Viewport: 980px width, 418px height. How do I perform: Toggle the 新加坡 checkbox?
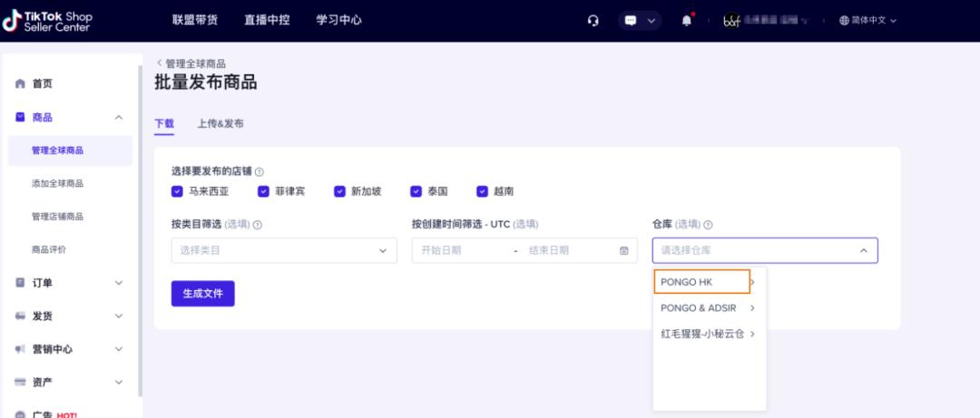[x=339, y=192]
